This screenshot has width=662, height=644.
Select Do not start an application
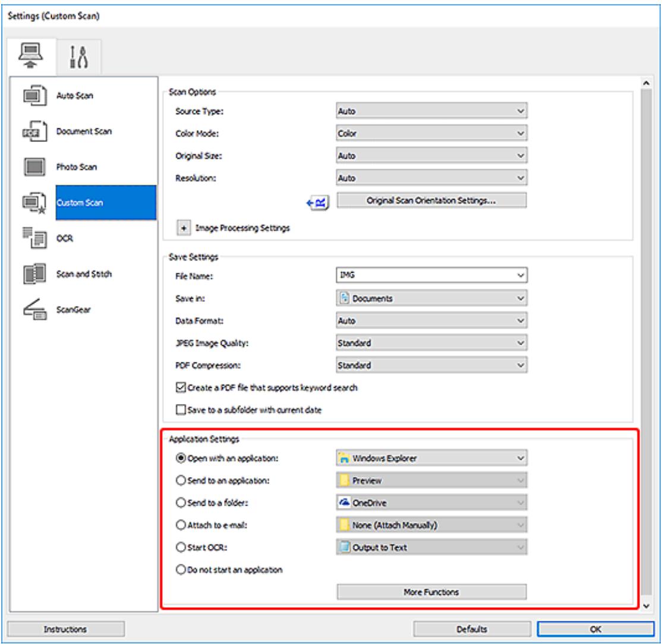(181, 570)
